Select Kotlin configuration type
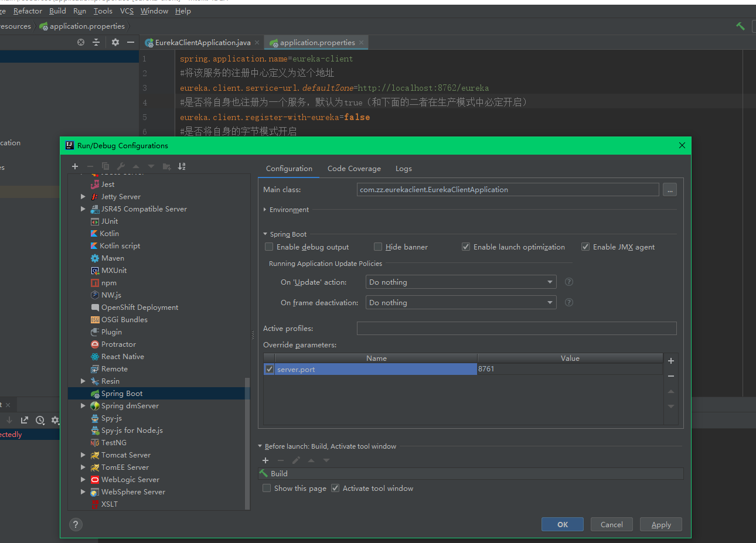The image size is (756, 543). 109,234
